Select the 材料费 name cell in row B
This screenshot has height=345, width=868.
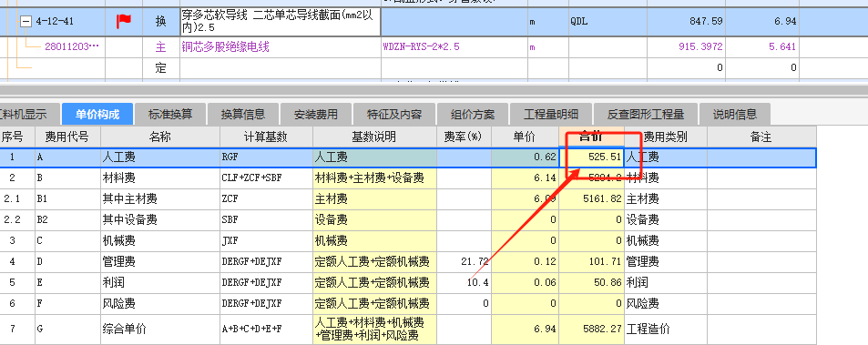coord(160,178)
